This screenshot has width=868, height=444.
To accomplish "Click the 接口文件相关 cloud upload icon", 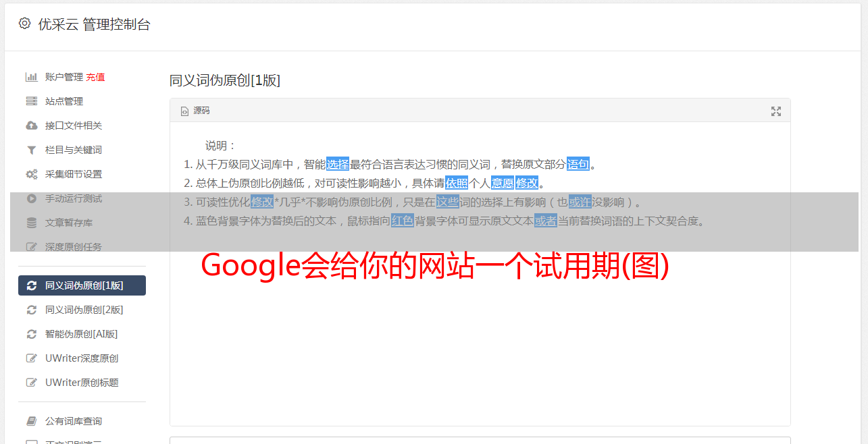I will click(x=31, y=126).
